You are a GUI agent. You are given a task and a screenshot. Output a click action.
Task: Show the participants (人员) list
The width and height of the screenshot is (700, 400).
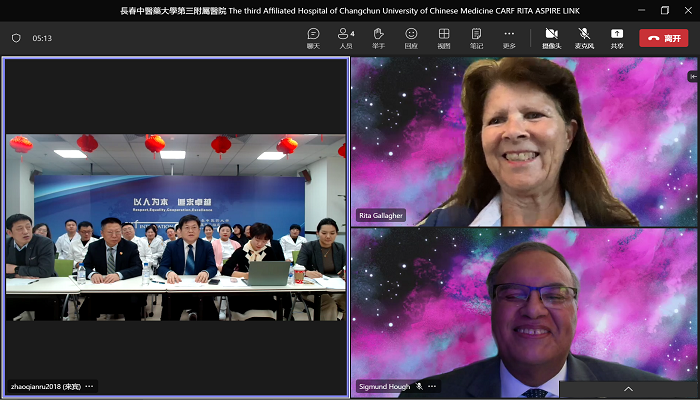pyautogui.click(x=346, y=38)
